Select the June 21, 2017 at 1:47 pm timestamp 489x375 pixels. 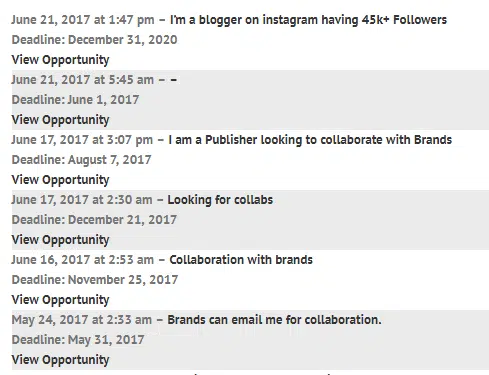(x=83, y=20)
